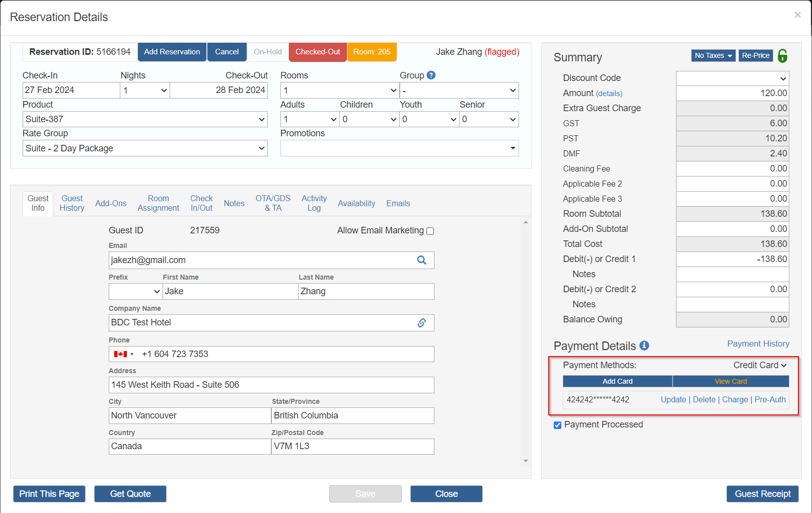The image size is (812, 513).
Task: Open the Product dropdown showing Suite-387
Action: (x=145, y=119)
